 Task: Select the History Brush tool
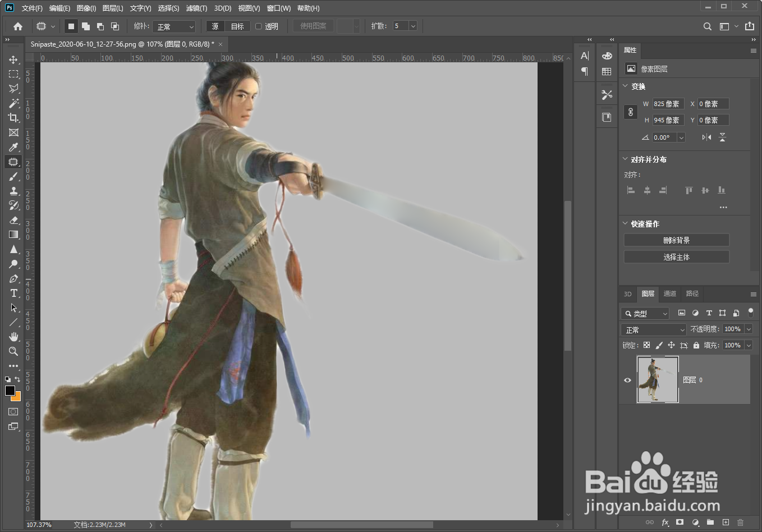[x=13, y=205]
